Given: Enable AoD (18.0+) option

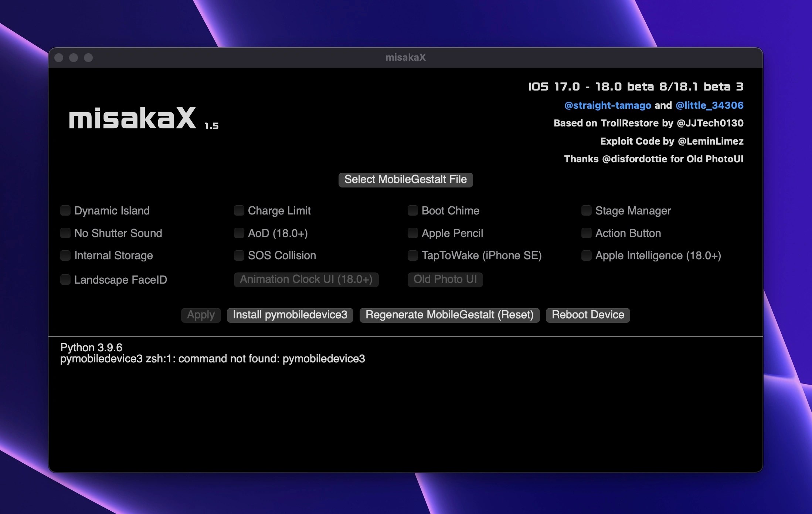Looking at the screenshot, I should pyautogui.click(x=239, y=233).
